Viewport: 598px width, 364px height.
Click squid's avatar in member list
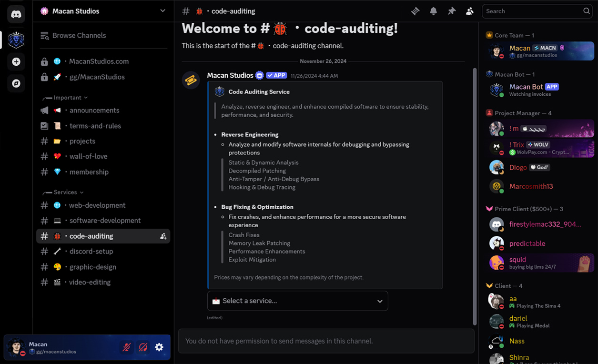(497, 263)
